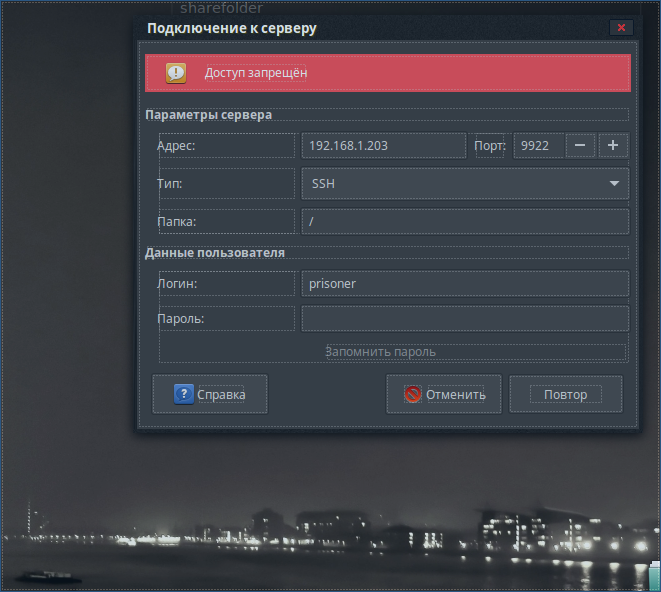Click the dialog title Подключение к серверу
Screen dimensions: 661x592
tap(232, 28)
